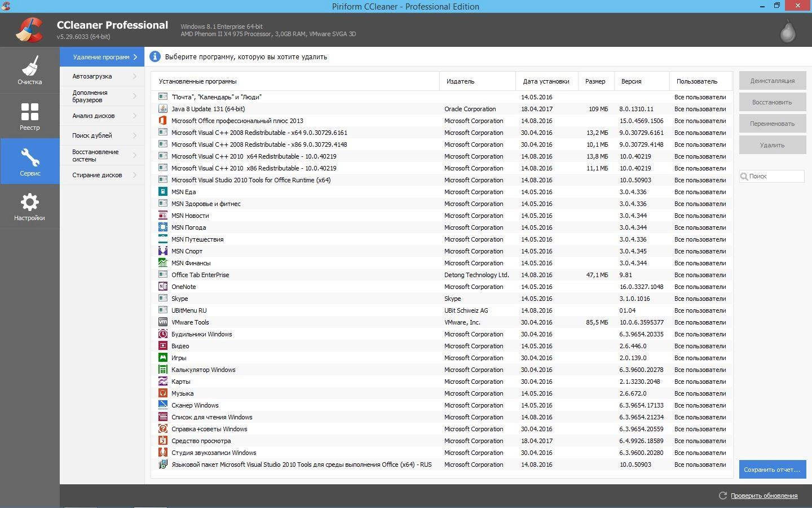
Task: Select Список для чтения Windows row
Action: [x=442, y=417]
